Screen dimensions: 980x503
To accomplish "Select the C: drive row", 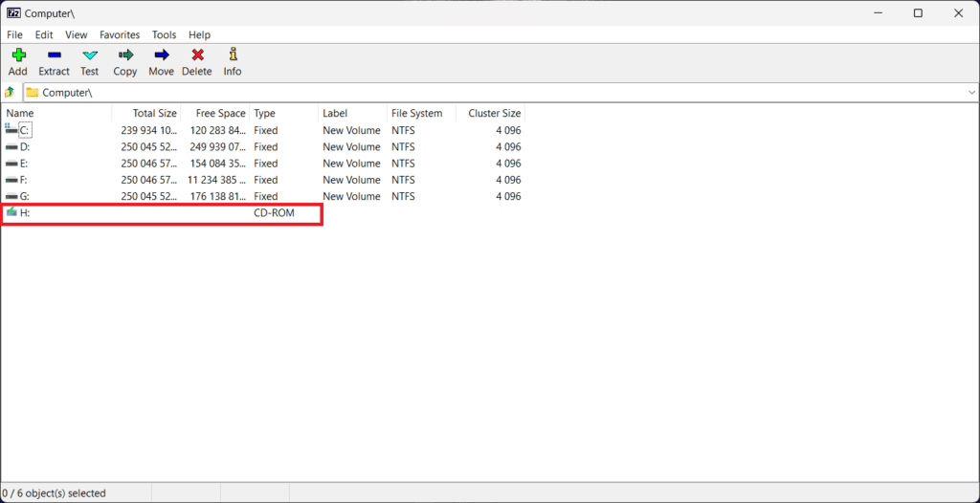I will 25,130.
